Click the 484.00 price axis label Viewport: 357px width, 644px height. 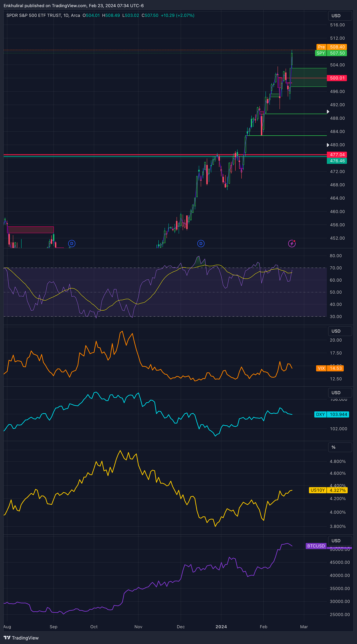pos(337,131)
